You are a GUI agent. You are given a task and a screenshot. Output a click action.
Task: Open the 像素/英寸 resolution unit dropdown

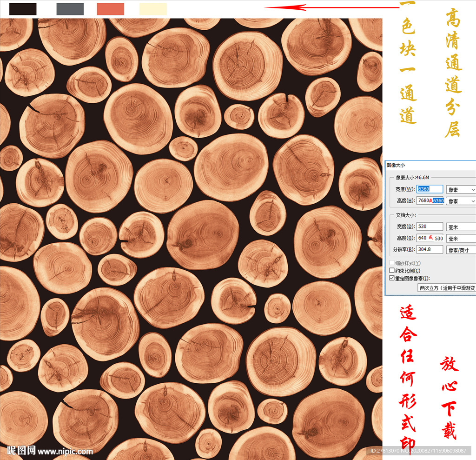[460, 250]
